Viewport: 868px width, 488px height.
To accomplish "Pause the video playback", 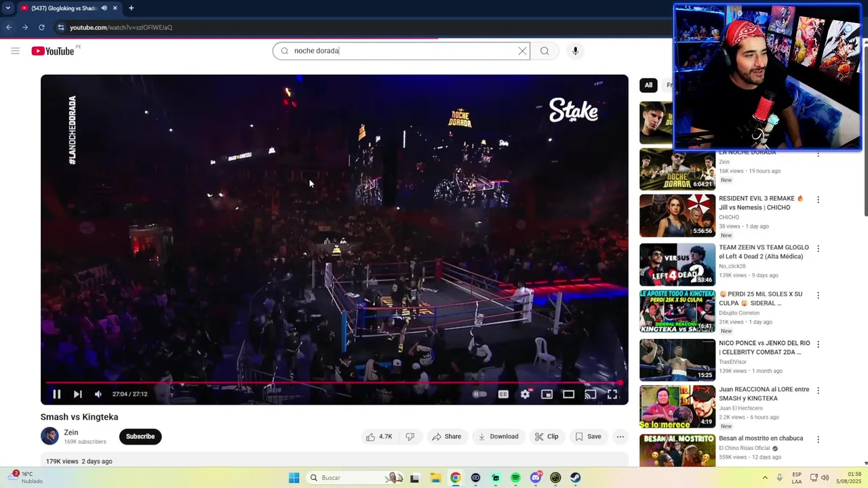I will click(x=57, y=394).
